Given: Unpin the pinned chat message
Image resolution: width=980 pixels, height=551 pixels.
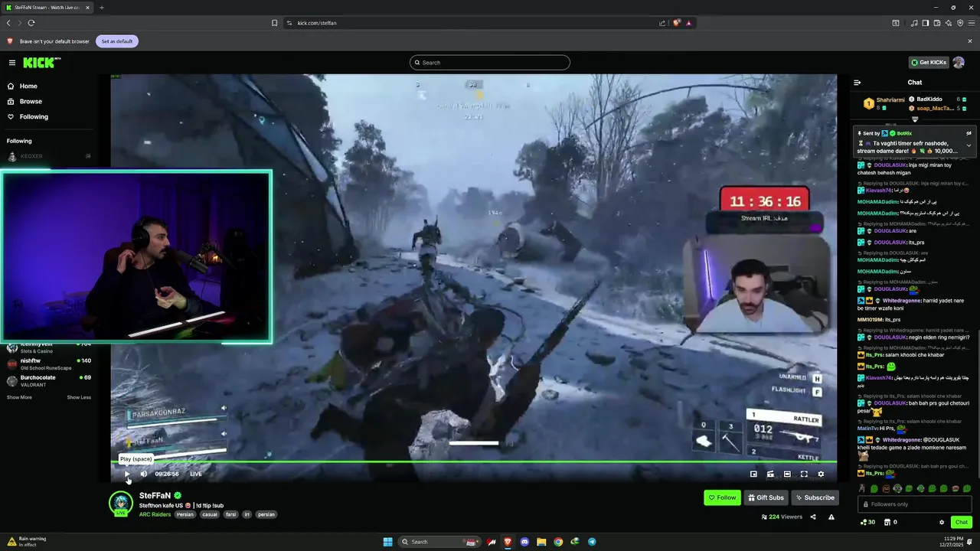Looking at the screenshot, I should click(x=969, y=133).
